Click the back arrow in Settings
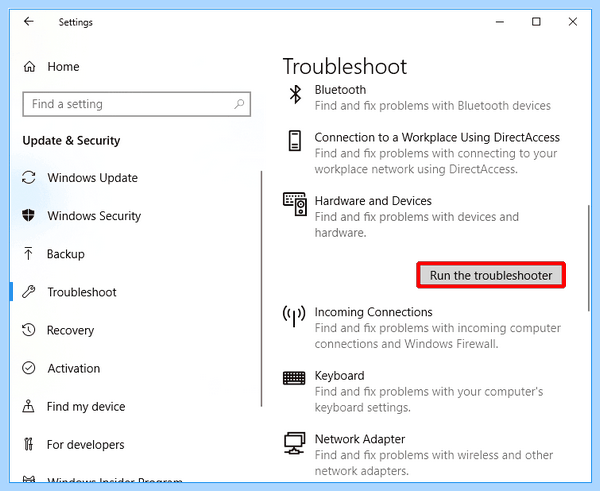 pos(29,21)
